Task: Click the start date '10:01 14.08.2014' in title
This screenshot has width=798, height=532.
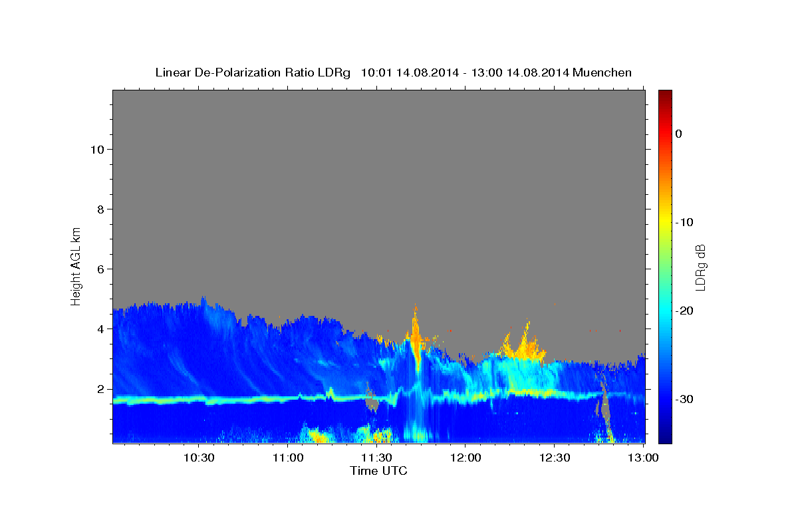Action: (410, 72)
